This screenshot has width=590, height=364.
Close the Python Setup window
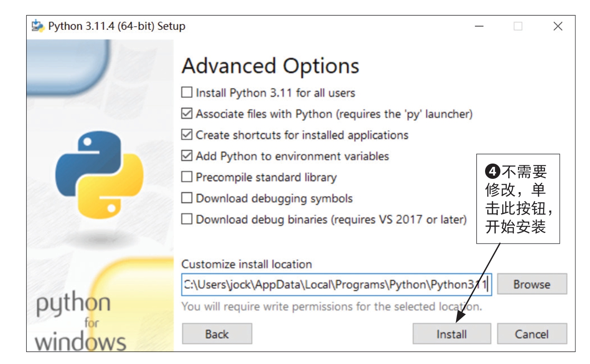[558, 26]
